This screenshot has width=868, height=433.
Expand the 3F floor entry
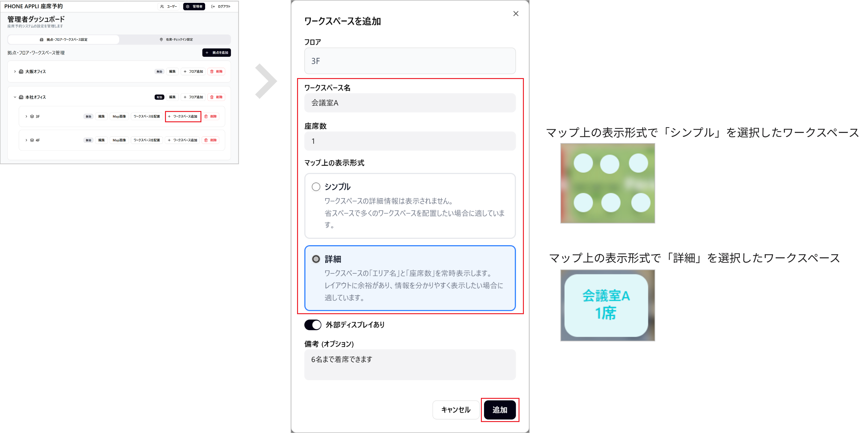(x=26, y=116)
